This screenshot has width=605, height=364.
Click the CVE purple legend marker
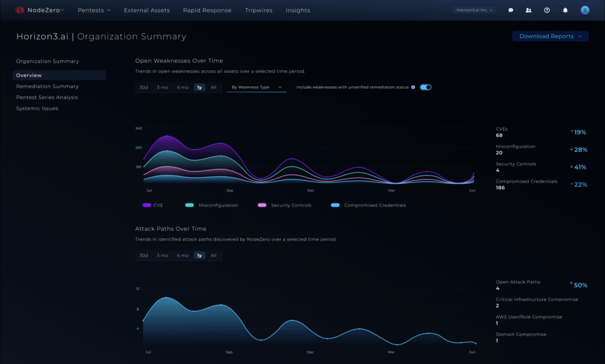(147, 206)
